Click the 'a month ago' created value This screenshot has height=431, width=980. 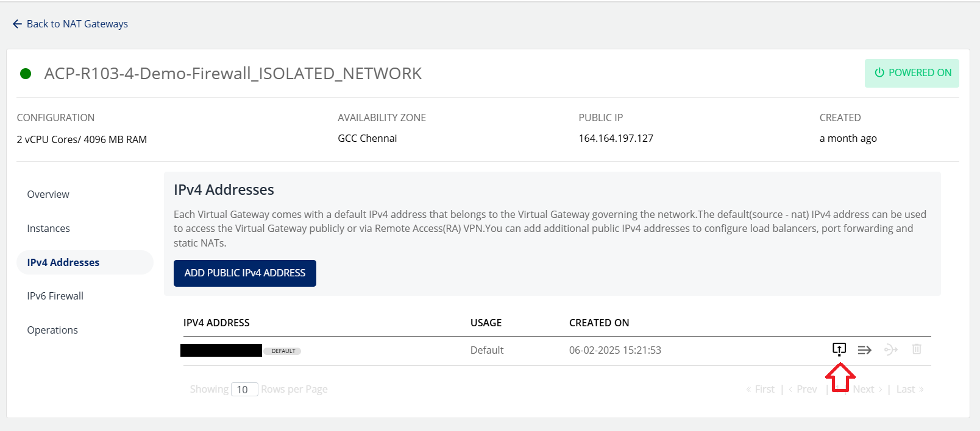coord(848,138)
